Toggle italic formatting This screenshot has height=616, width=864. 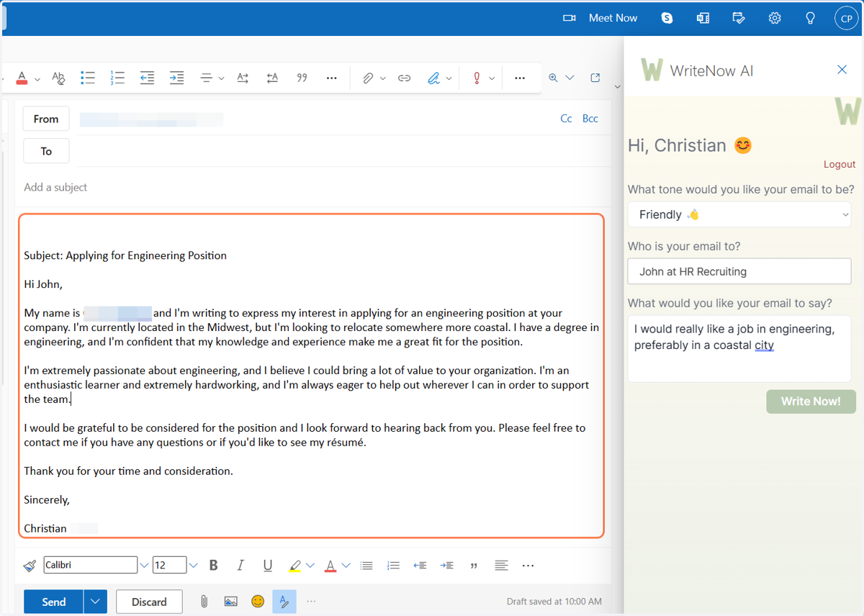click(x=240, y=566)
